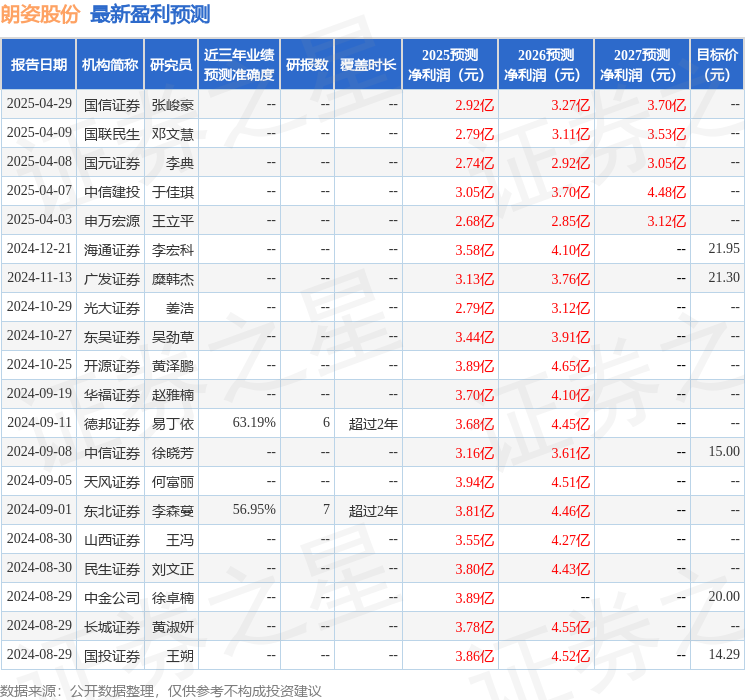The image size is (745, 700).
Task: Click 2027预测净利润 column header
Action: (642, 65)
